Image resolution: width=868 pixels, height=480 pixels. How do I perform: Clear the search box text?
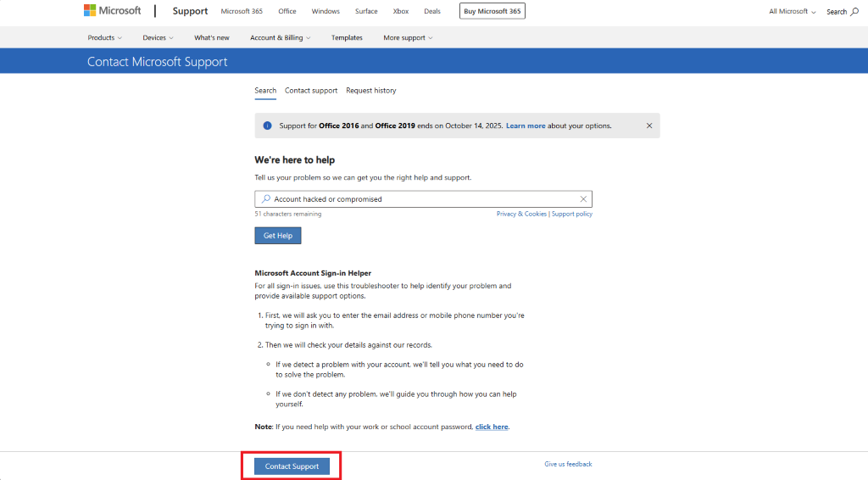point(583,198)
